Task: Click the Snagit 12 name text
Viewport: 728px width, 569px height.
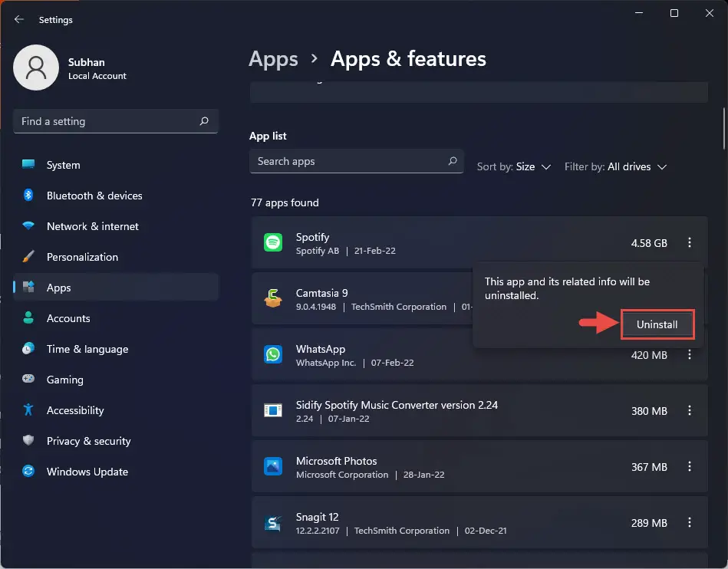Action: pos(317,517)
